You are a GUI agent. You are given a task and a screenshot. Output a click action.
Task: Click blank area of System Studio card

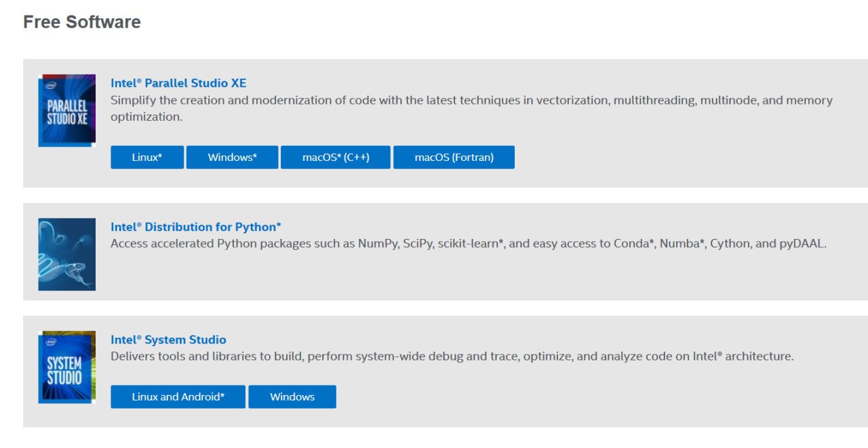click(576, 397)
